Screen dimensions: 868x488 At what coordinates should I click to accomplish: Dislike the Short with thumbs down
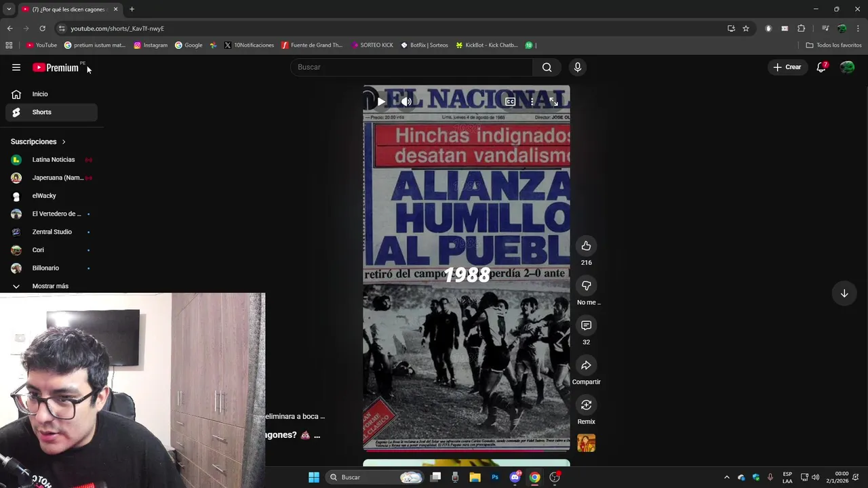coord(586,285)
